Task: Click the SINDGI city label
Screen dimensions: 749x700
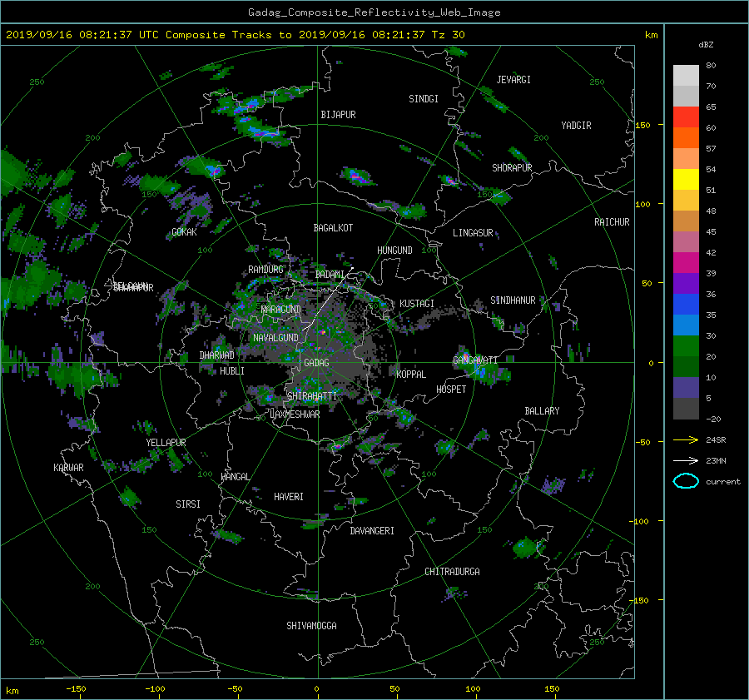Action: (424, 99)
